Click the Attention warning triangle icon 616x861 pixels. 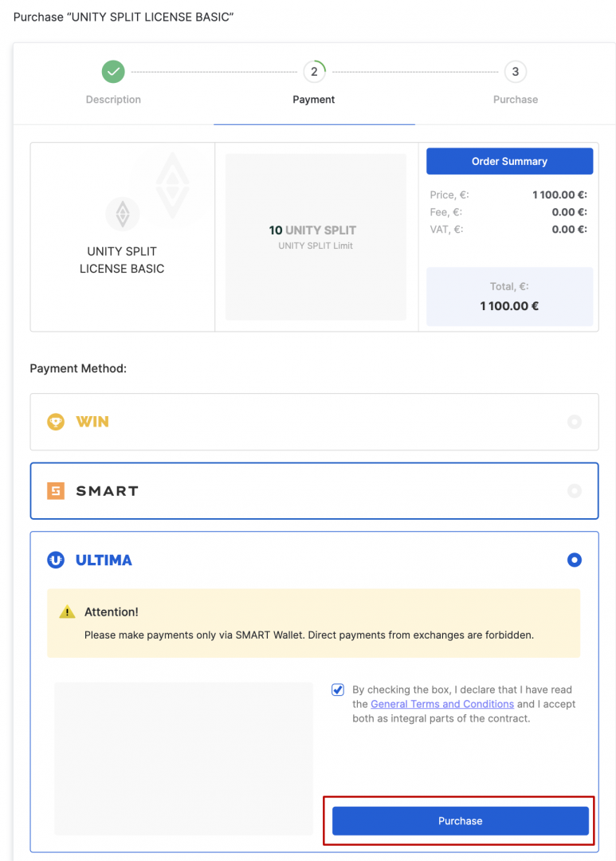click(x=68, y=612)
